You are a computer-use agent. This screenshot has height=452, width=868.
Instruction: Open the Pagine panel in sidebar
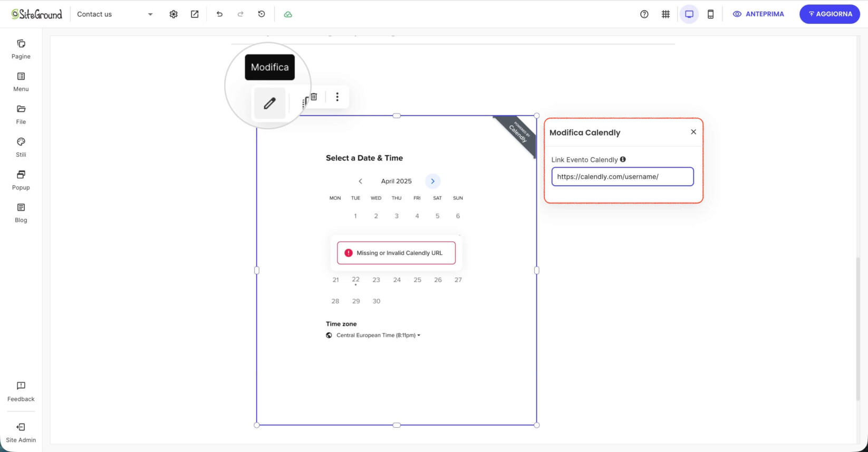pos(21,49)
